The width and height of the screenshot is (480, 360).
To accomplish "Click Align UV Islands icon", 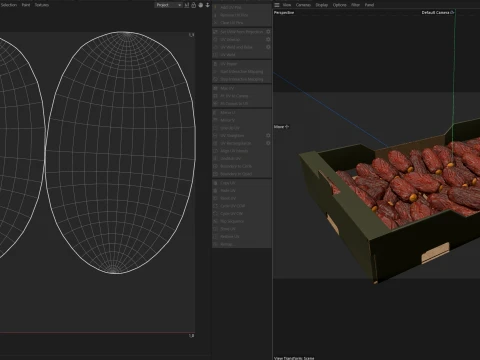I will (215, 151).
